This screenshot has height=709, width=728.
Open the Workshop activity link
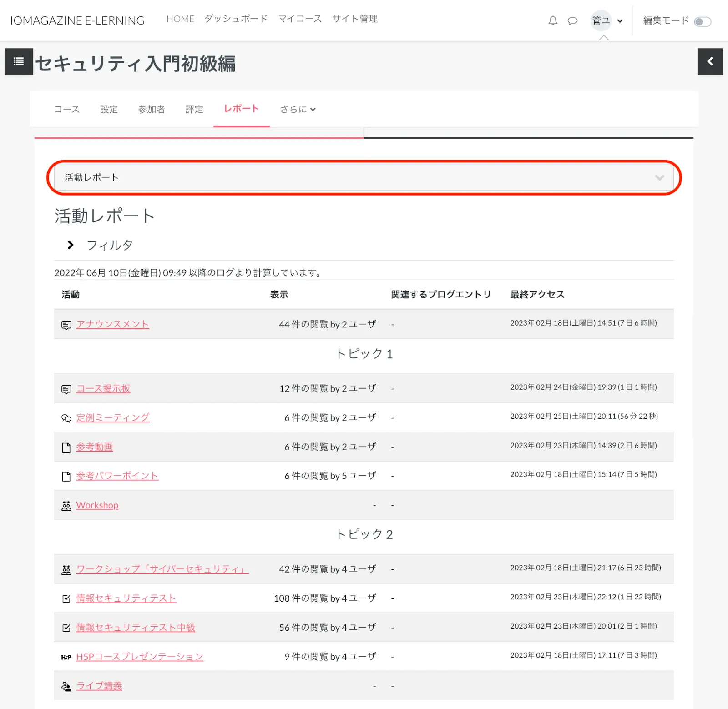click(x=97, y=505)
